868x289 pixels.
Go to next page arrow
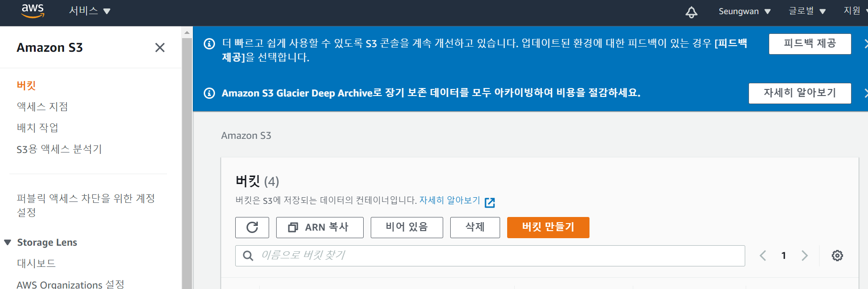coord(804,256)
